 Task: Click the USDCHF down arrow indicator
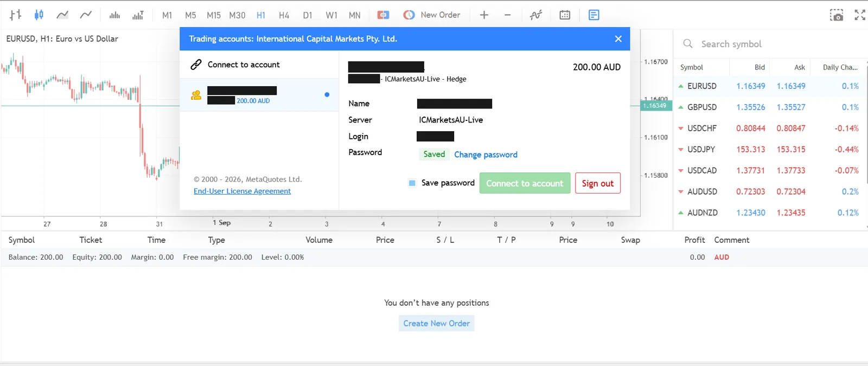(x=680, y=129)
